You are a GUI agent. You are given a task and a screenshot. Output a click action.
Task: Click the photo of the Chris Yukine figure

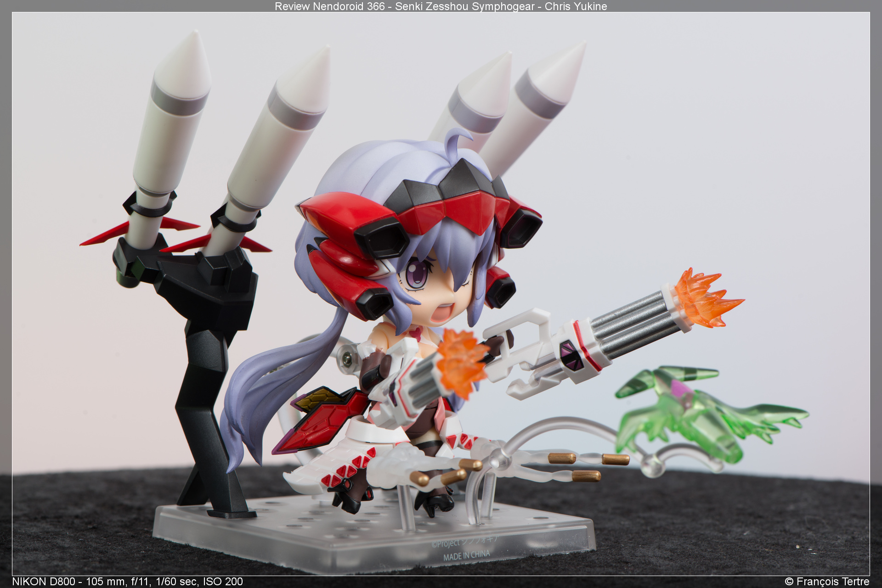441,294
